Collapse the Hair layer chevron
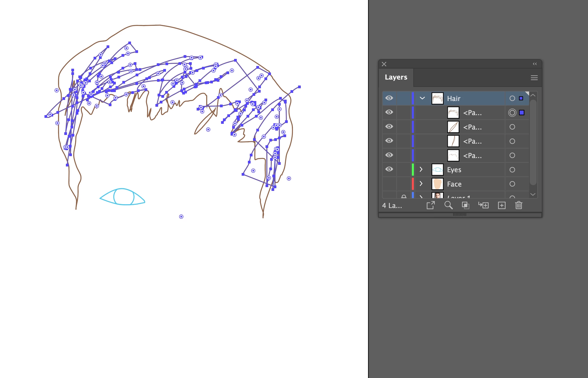Image resolution: width=588 pixels, height=378 pixels. pyautogui.click(x=422, y=98)
